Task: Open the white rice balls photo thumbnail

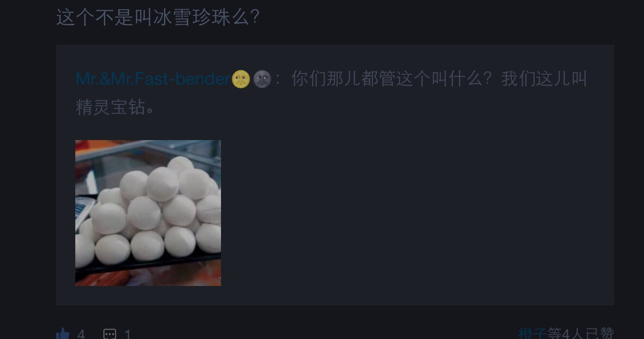Action: point(148,213)
